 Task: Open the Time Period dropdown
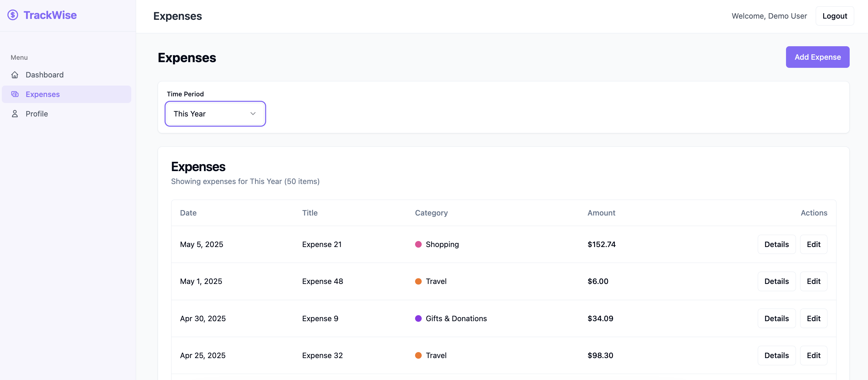click(x=215, y=114)
